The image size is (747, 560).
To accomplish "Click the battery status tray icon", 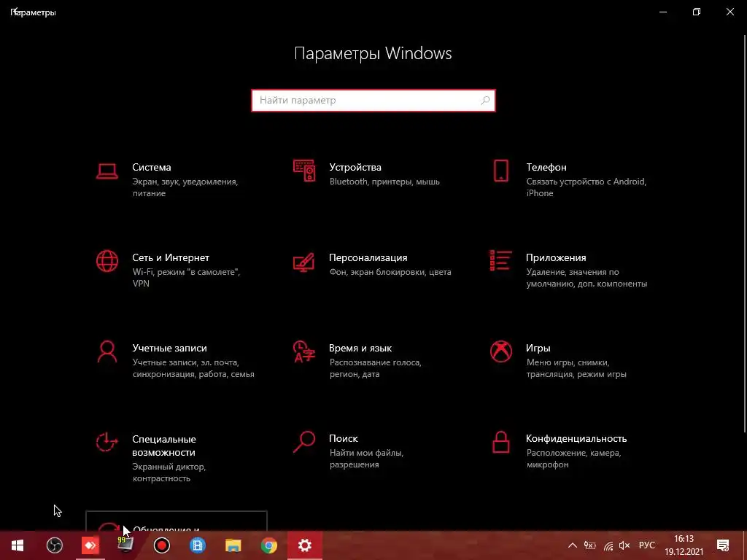I will point(589,545).
